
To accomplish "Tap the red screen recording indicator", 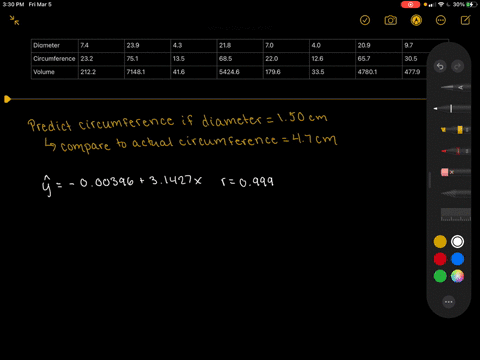I will 410,4.
